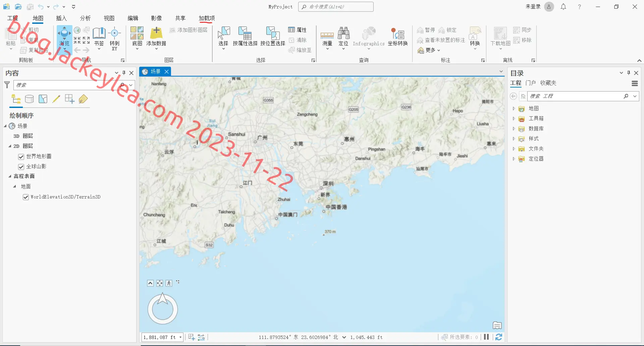This screenshot has height=346, width=644.
Task: Click the 属性 attributes button
Action: pos(298,30)
